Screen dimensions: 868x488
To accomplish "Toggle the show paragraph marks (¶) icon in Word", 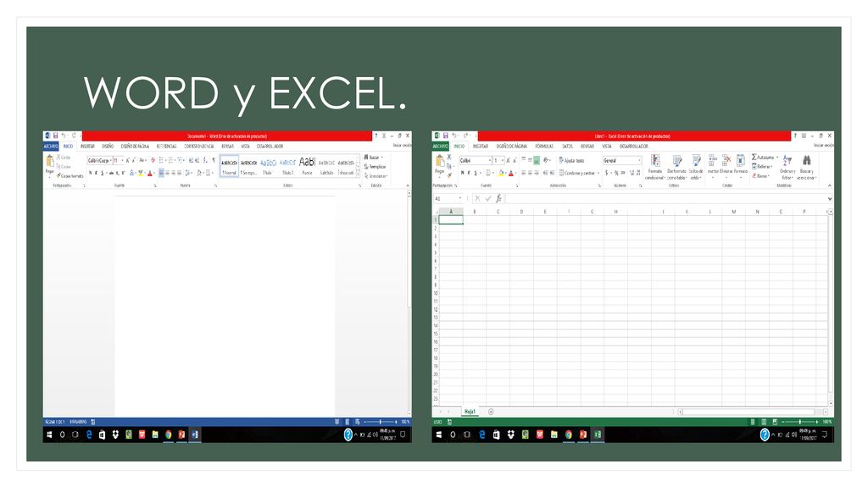I will tap(214, 160).
